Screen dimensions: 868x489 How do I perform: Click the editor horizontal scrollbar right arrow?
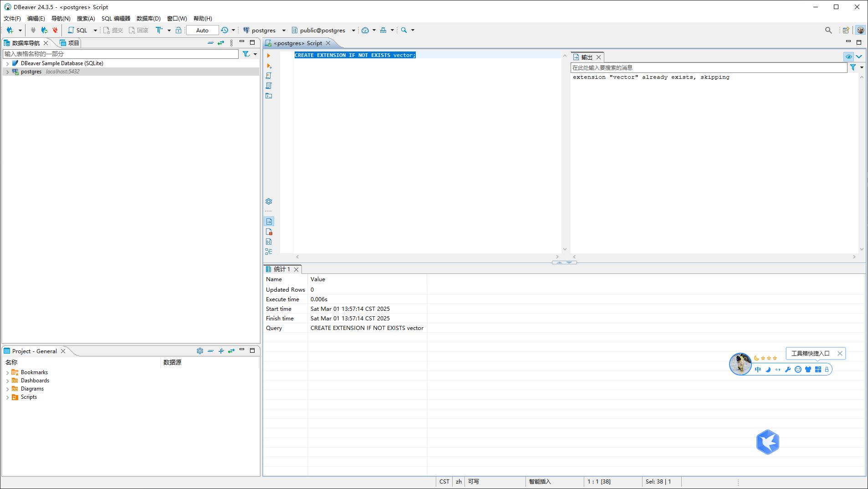tap(557, 257)
